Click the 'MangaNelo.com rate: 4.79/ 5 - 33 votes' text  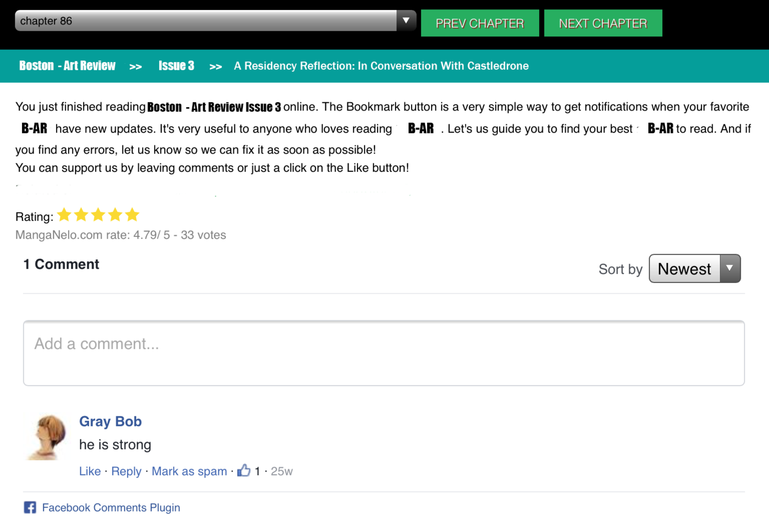pos(121,235)
